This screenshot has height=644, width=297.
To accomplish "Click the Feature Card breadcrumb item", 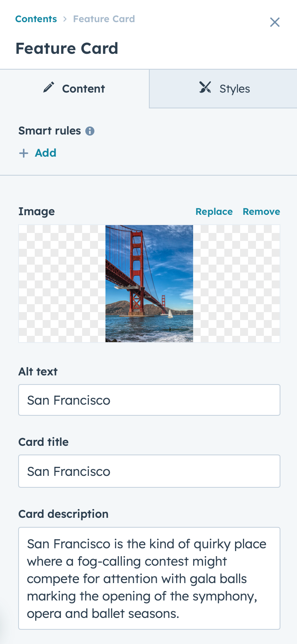I will pyautogui.click(x=104, y=19).
